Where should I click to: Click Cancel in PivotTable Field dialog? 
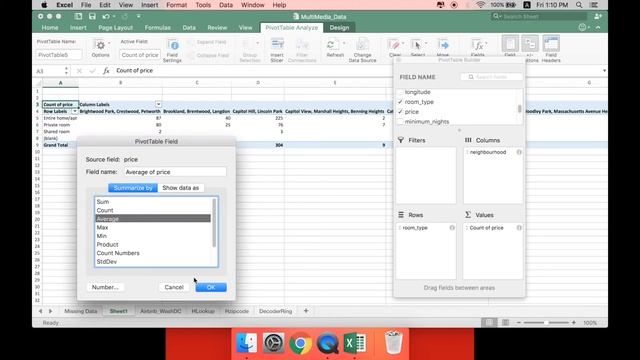coord(174,287)
